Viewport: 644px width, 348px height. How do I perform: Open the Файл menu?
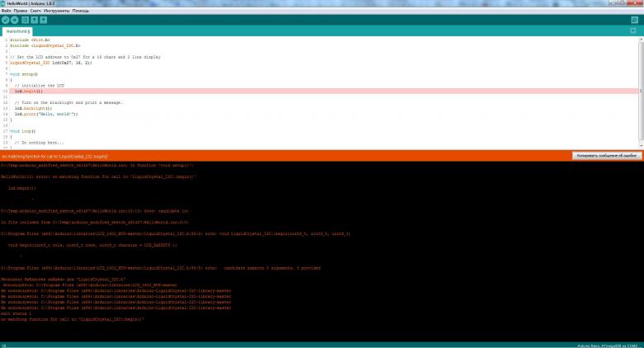coord(7,11)
